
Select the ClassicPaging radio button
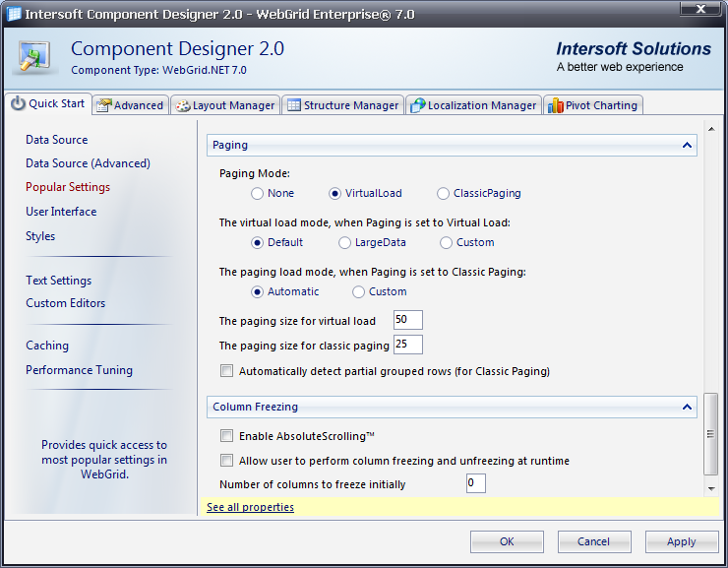coord(444,194)
